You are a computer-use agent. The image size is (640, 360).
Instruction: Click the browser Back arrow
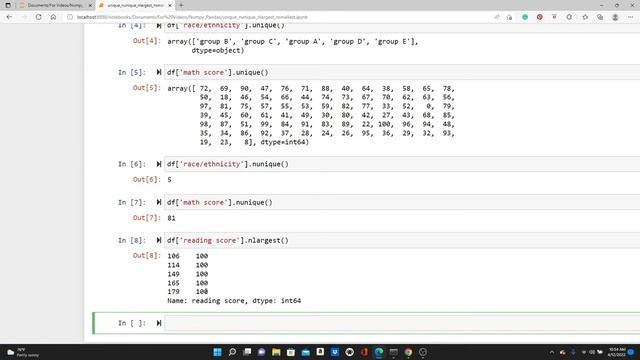pos(9,17)
